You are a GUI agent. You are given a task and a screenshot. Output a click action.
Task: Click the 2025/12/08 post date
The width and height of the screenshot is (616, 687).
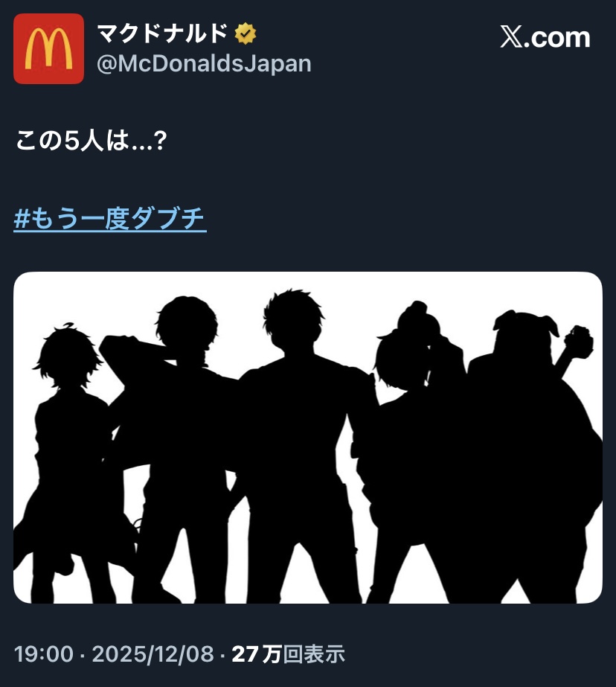pos(153,654)
